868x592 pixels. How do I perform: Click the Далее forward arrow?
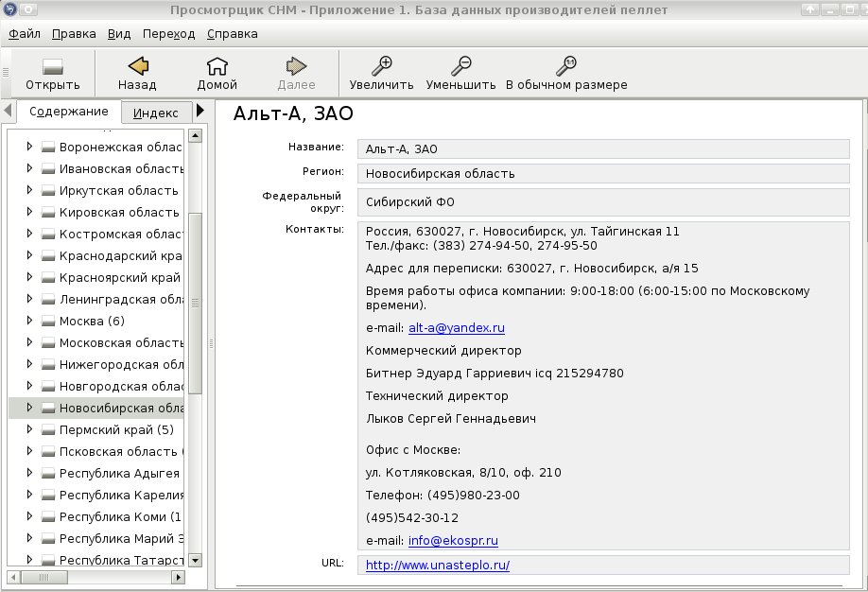click(296, 66)
